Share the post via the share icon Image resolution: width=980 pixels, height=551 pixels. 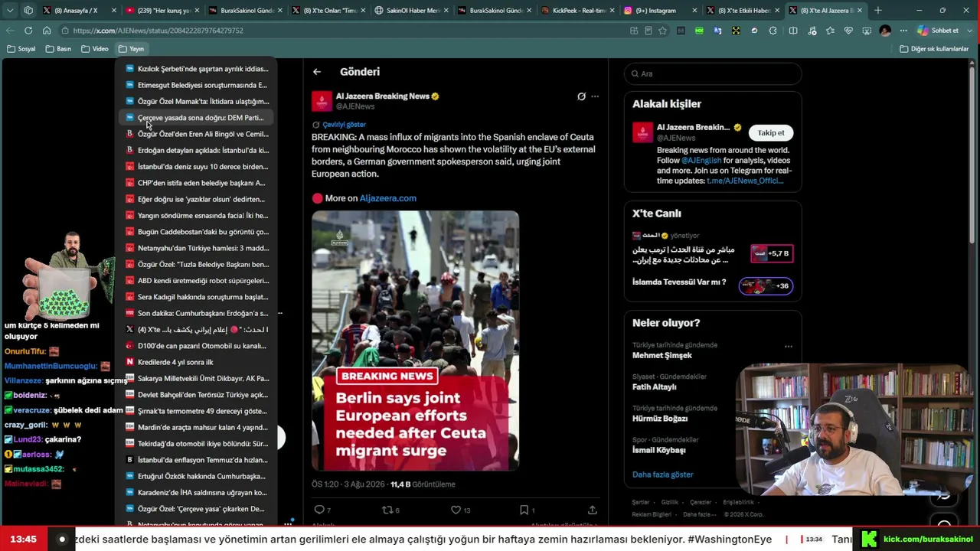tap(592, 510)
